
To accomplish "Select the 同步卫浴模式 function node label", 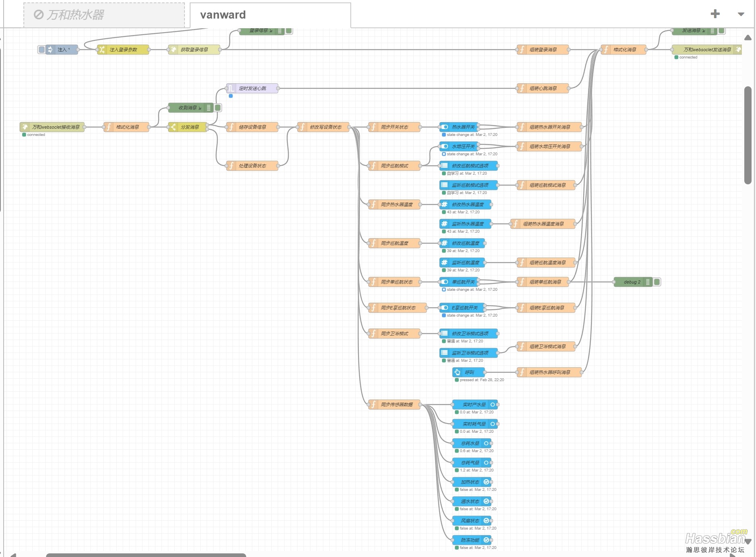I will [394, 334].
